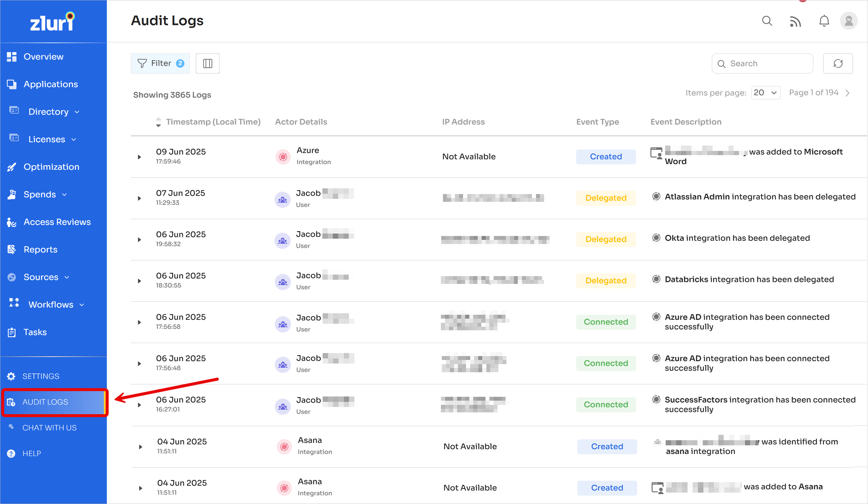
Task: Open Tasks in the sidebar
Action: (x=35, y=332)
